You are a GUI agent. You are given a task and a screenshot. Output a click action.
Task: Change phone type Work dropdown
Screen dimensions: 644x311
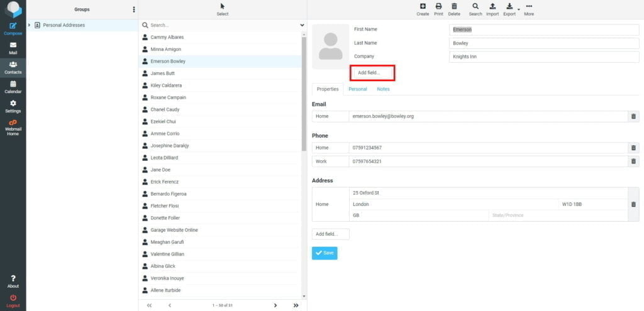(x=331, y=161)
